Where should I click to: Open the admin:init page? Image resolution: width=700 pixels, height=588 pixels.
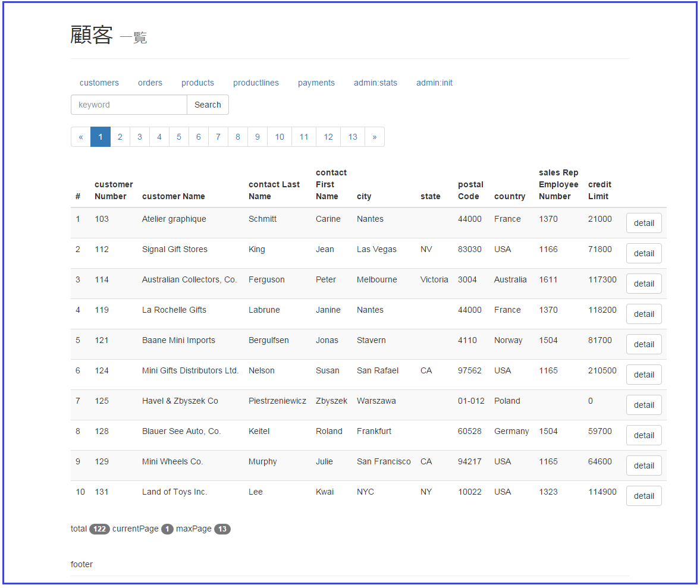pyautogui.click(x=434, y=83)
